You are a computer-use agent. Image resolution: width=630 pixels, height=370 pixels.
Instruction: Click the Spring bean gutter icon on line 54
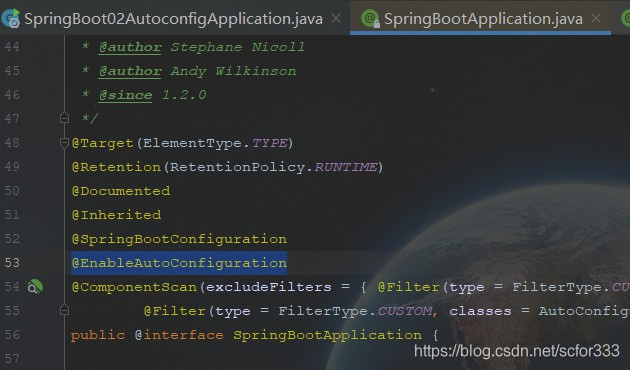[35, 286]
